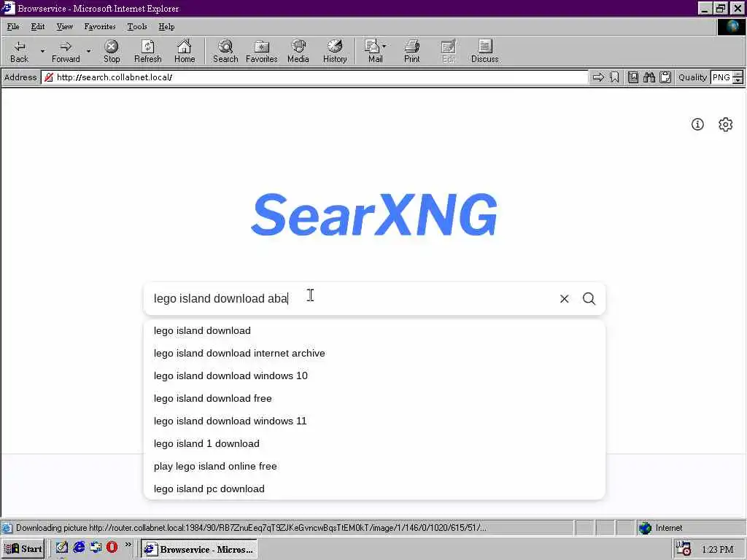747x560 pixels.
Task: Click inside the SearXNG search input field
Action: click(x=350, y=298)
